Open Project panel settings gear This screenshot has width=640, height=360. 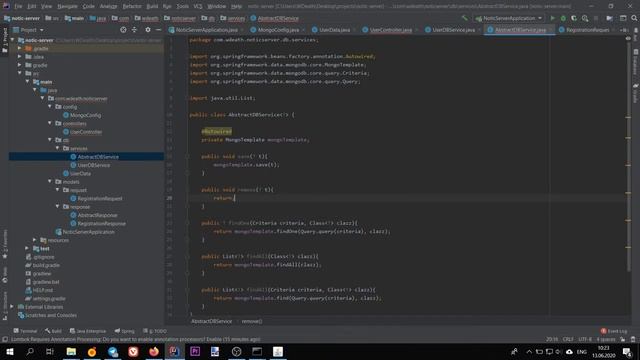(x=148, y=30)
